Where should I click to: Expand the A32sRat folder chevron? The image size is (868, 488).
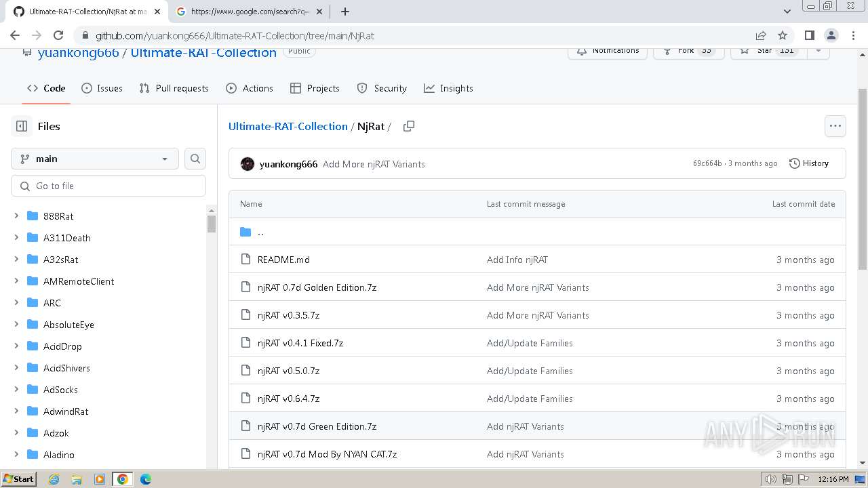tap(16, 259)
